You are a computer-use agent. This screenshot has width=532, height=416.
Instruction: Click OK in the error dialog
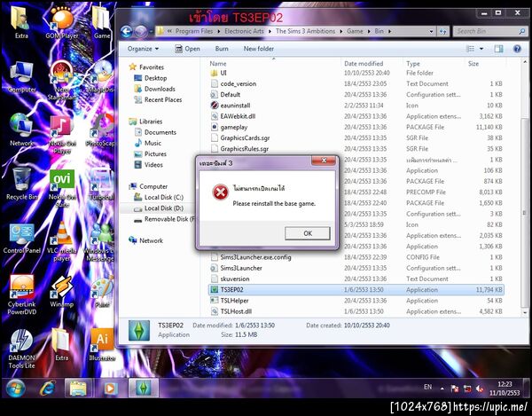(x=308, y=233)
